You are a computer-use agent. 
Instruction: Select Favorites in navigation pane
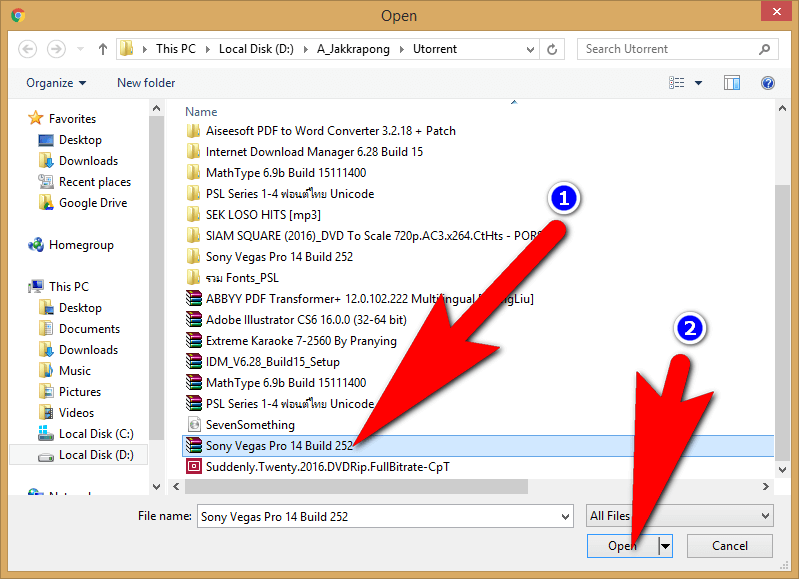(63, 118)
